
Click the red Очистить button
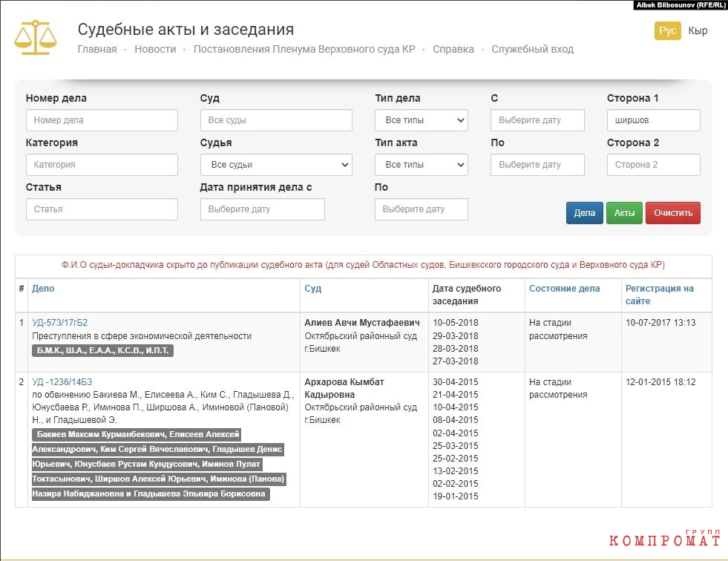coord(673,213)
